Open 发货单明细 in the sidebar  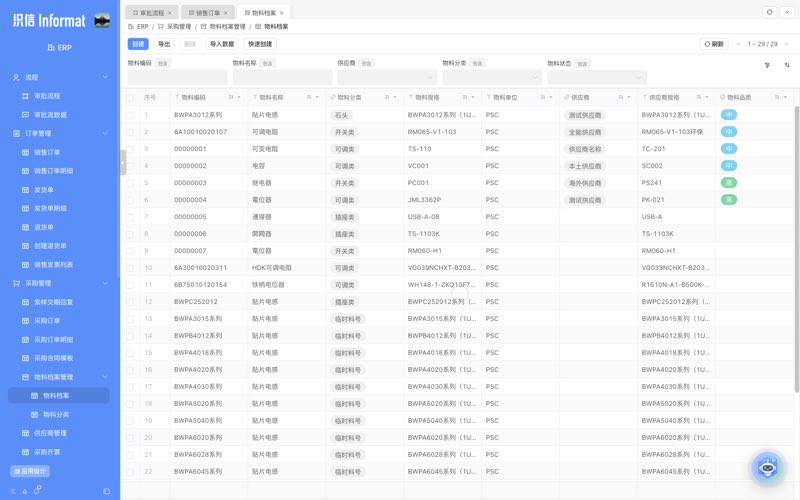point(50,208)
